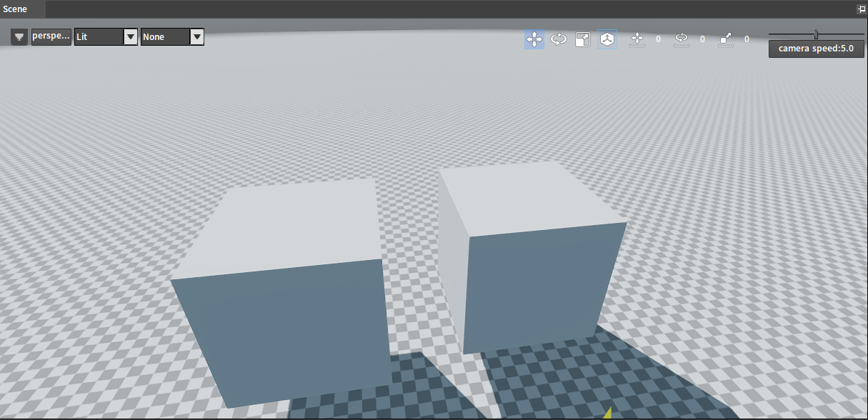Toggle the translation snap icon
This screenshot has width=868, height=420.
coord(638,39)
